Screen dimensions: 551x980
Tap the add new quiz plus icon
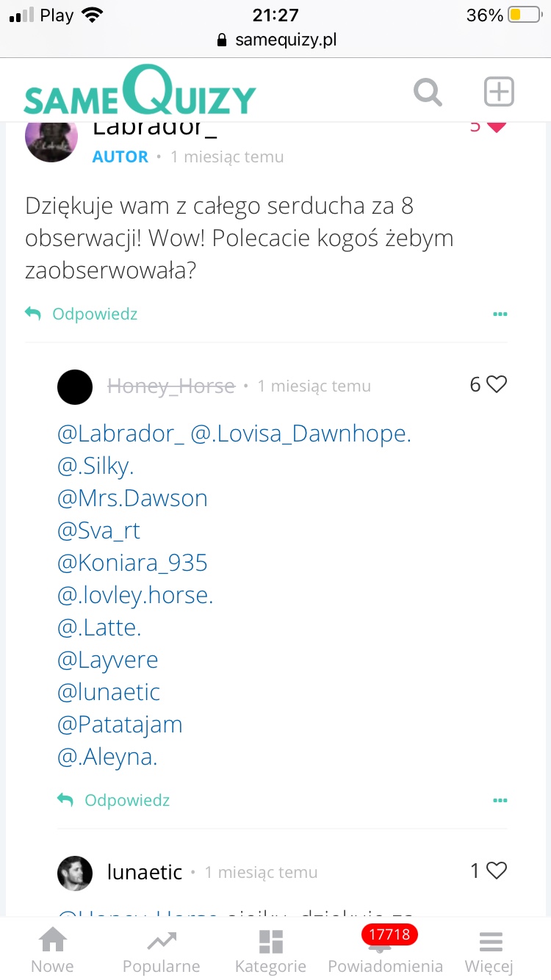tap(499, 93)
